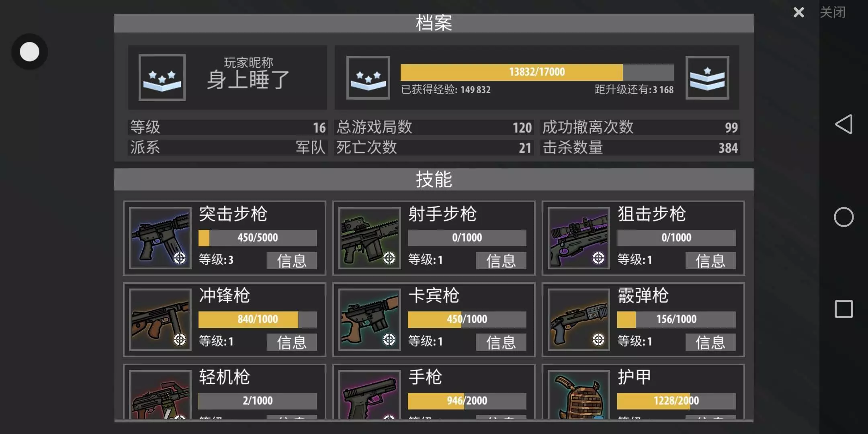Tap the pistol (手枪) skill icon
868x434 pixels.
coord(370,395)
